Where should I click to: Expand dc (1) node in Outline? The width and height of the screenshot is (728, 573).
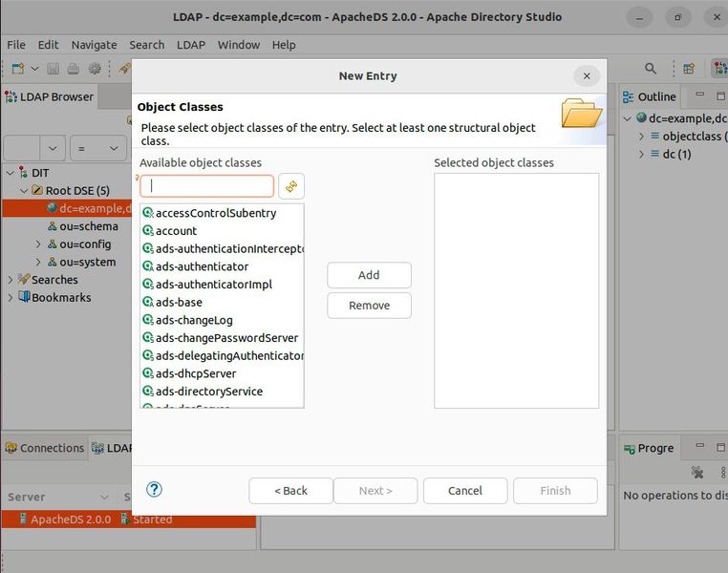tap(641, 154)
